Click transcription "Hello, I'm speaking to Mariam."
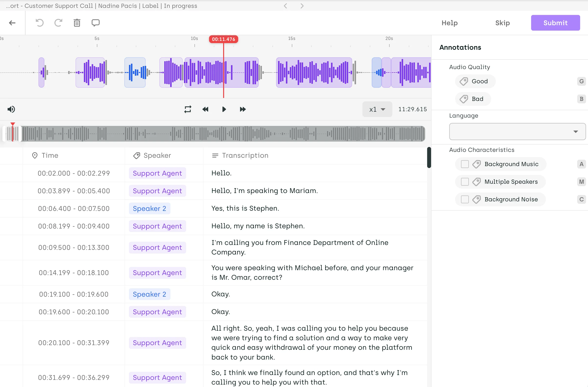Viewport: 588px width, 387px height. click(x=265, y=191)
